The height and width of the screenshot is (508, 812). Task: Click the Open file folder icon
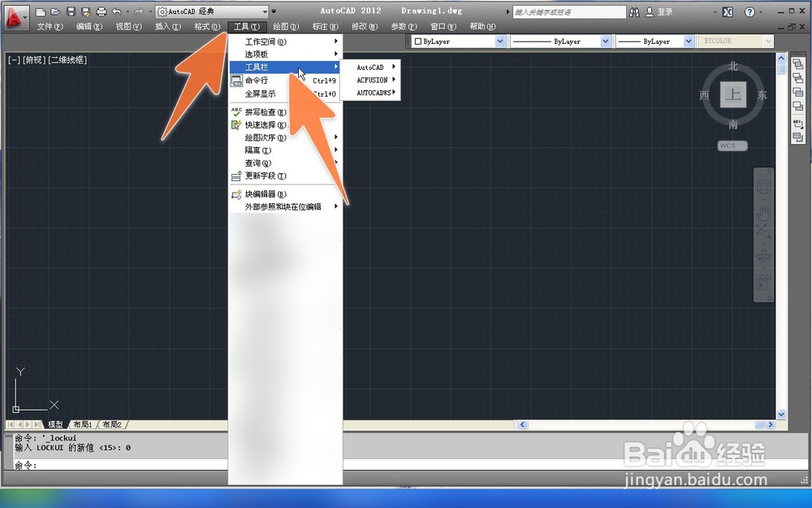55,11
